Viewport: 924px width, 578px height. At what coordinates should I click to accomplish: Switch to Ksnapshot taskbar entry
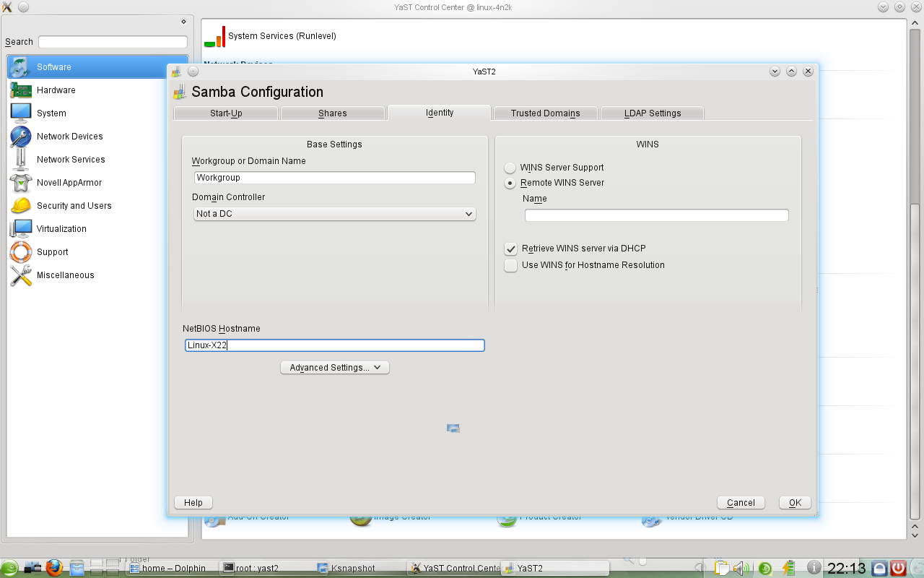pyautogui.click(x=358, y=569)
